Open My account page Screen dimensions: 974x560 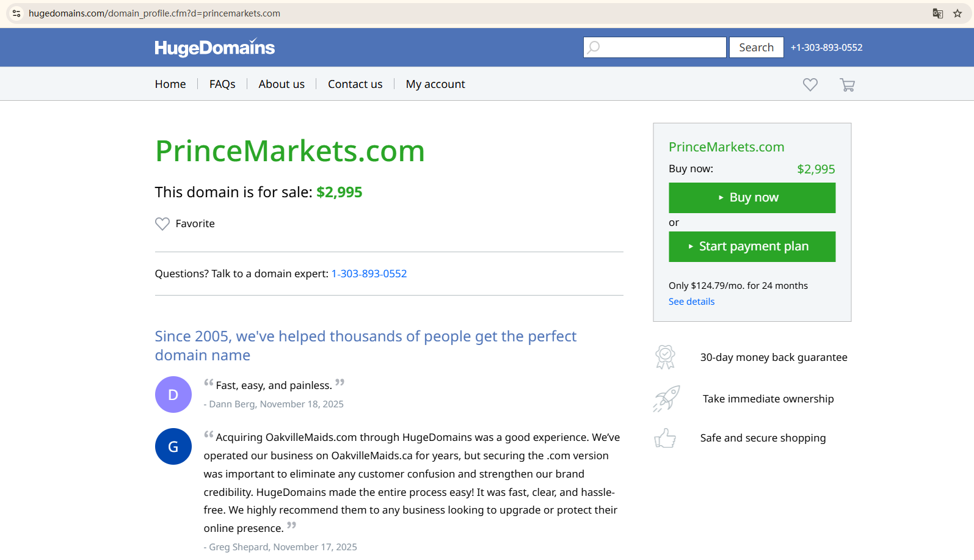tap(435, 84)
